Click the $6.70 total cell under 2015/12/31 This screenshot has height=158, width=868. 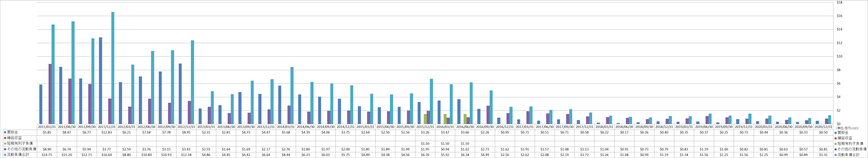425,155
